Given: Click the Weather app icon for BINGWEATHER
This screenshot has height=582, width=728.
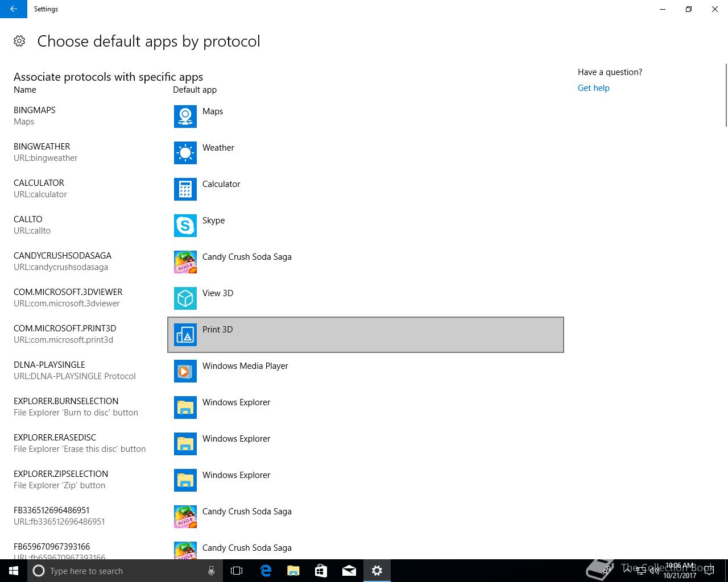Looking at the screenshot, I should 185,153.
